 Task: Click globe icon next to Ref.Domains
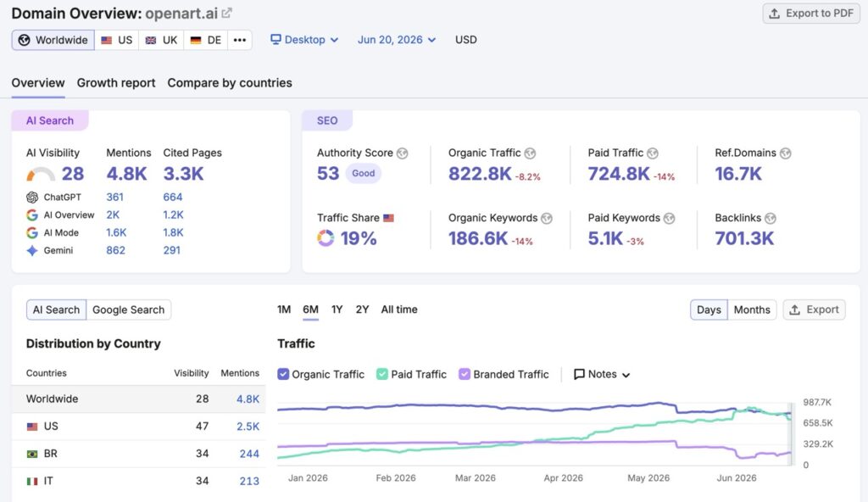coord(786,153)
